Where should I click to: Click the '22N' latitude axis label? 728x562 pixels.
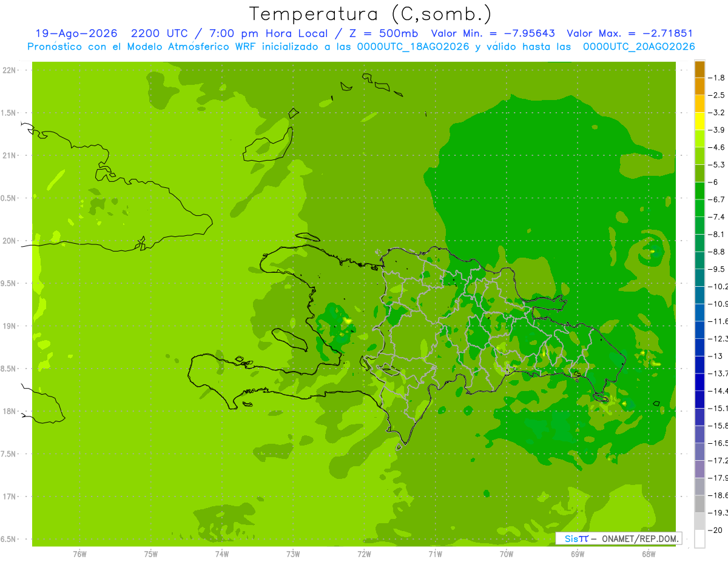pyautogui.click(x=8, y=70)
